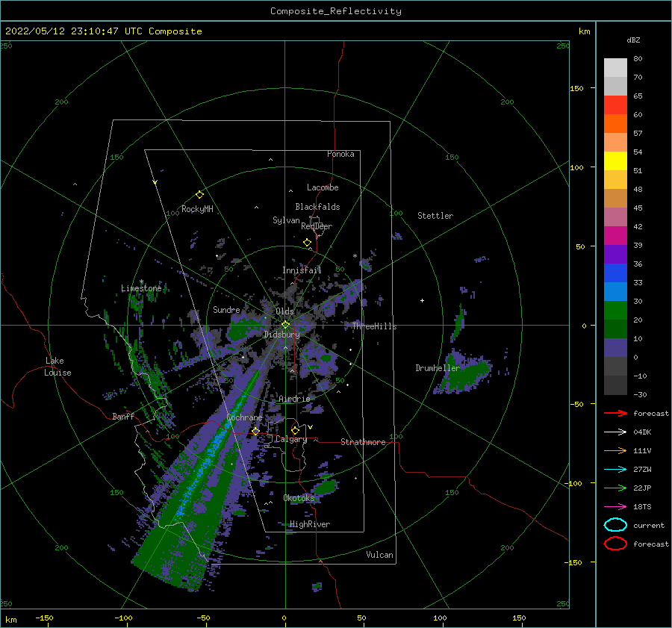Click the magenta 18TS arrow icon

[615, 507]
